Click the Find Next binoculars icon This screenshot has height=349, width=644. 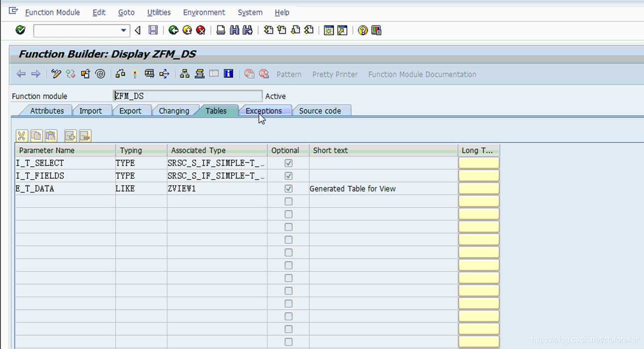pos(247,30)
